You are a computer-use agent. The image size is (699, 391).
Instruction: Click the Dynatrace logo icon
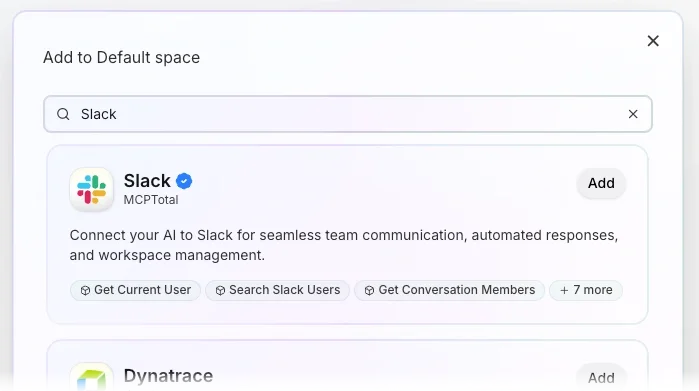click(91, 378)
